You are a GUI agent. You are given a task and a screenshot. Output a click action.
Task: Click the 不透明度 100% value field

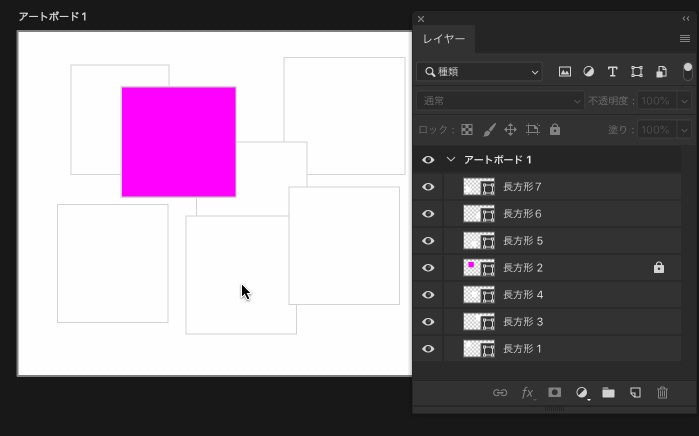click(657, 101)
